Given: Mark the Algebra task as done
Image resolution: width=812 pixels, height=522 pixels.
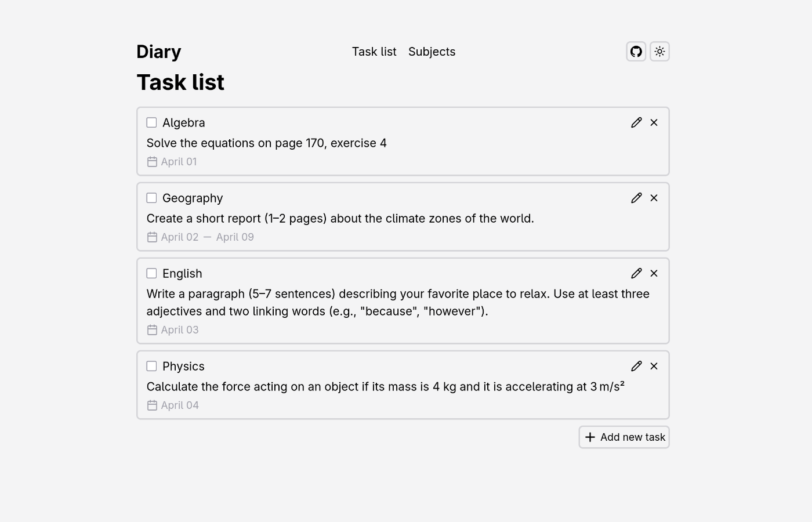Looking at the screenshot, I should pyautogui.click(x=151, y=122).
